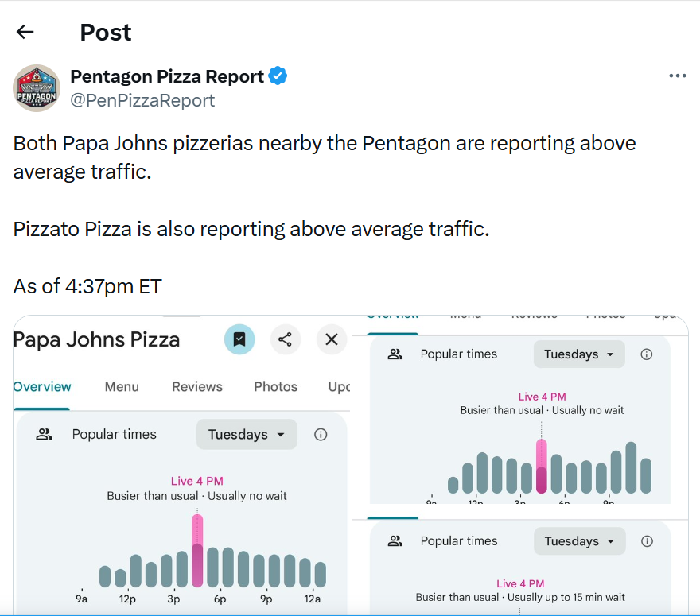This screenshot has width=700, height=616.
Task: Close the Papa Johns Pizza panel with X
Action: pos(331,339)
